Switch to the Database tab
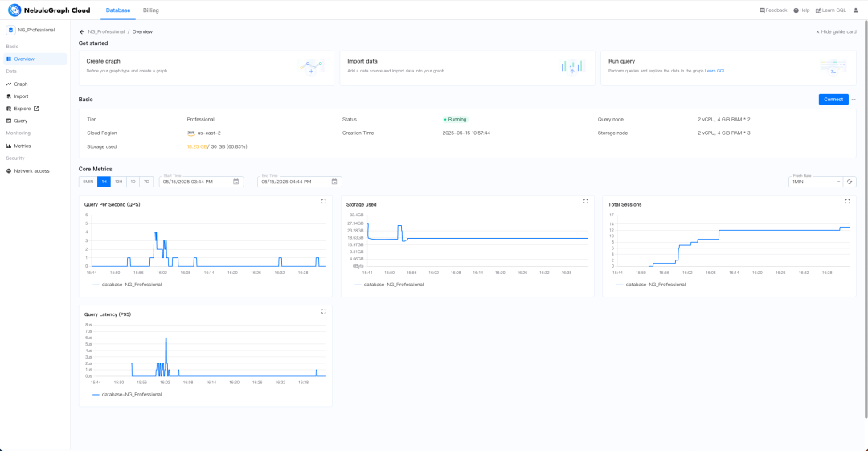 [118, 10]
